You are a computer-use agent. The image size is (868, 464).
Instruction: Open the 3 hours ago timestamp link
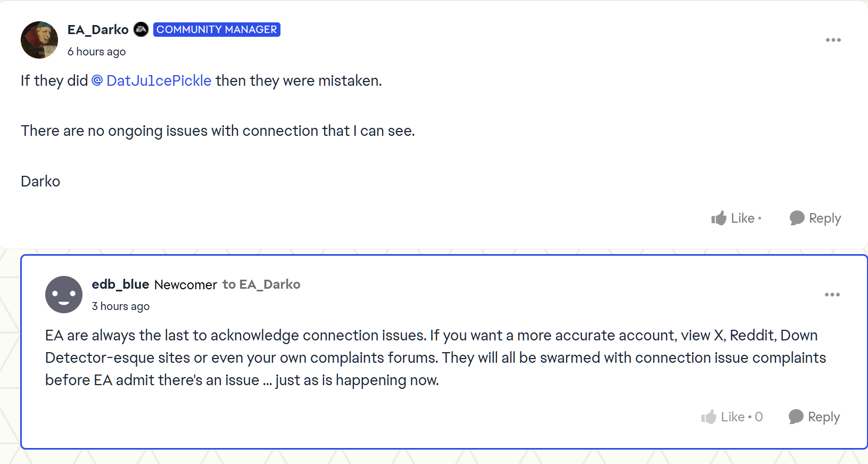click(x=121, y=306)
